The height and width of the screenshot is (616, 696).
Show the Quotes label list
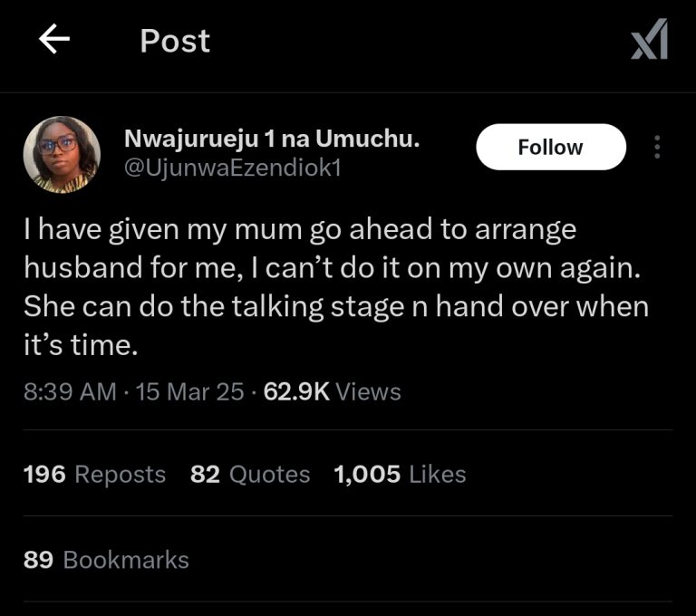click(269, 475)
